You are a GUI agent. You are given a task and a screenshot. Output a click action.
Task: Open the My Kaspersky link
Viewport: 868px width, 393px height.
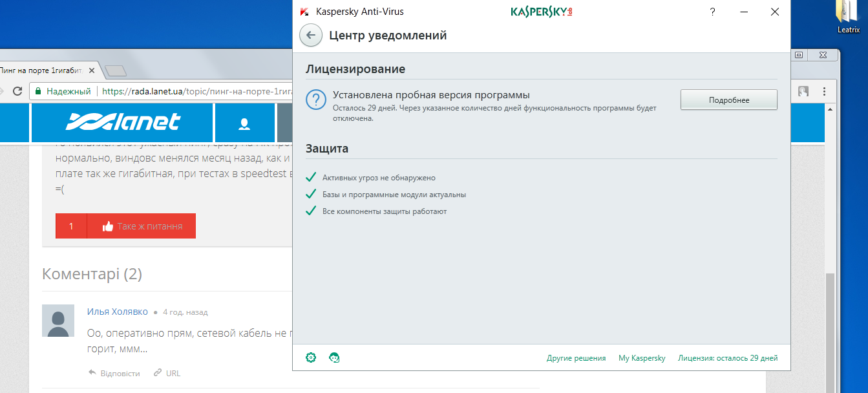[641, 358]
